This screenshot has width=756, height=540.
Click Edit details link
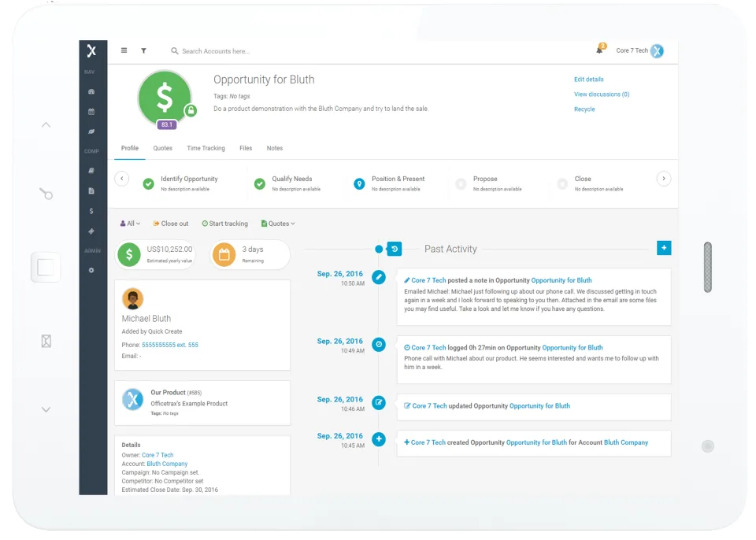tap(589, 79)
